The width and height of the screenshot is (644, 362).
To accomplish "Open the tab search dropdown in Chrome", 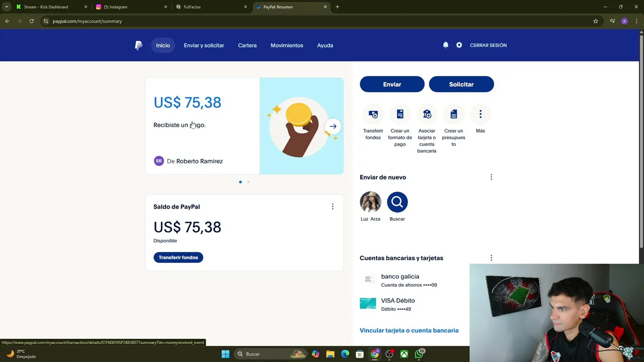I will (7, 7).
